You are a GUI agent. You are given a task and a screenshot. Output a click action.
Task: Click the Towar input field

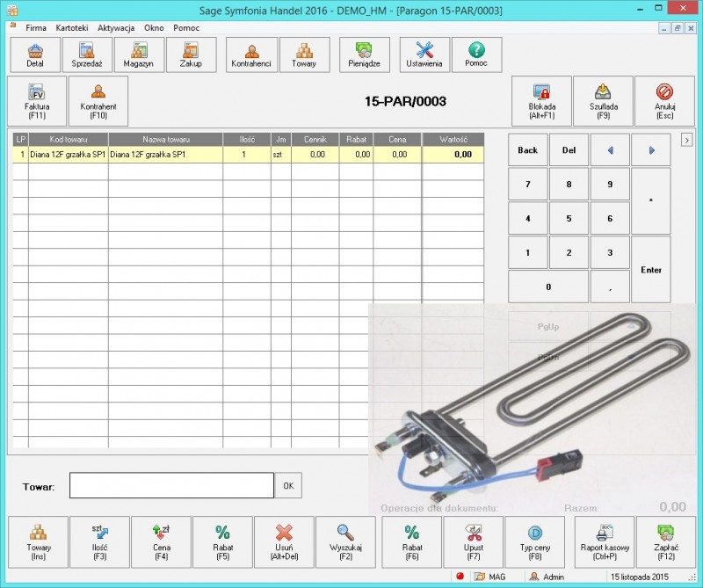click(x=171, y=485)
